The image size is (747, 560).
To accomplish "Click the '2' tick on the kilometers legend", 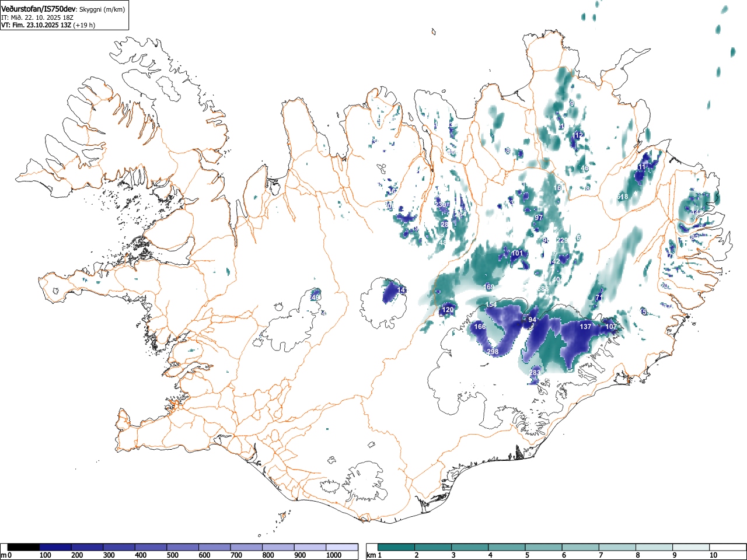I will 416,555.
